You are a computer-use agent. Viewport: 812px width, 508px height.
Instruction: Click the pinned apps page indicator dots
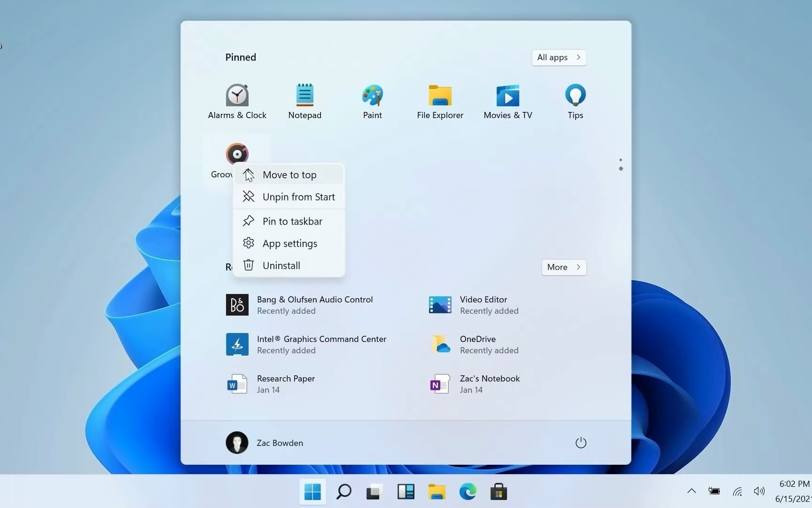621,164
